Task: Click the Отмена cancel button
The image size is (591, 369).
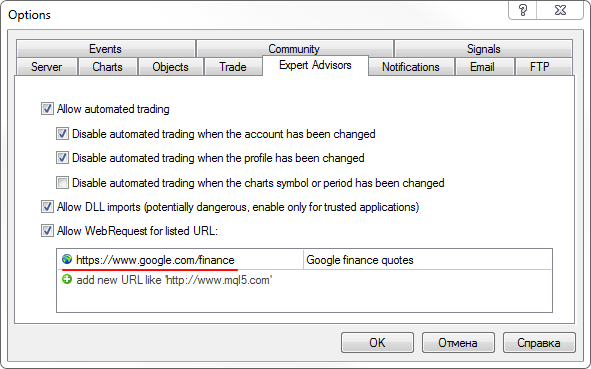Action: (458, 343)
